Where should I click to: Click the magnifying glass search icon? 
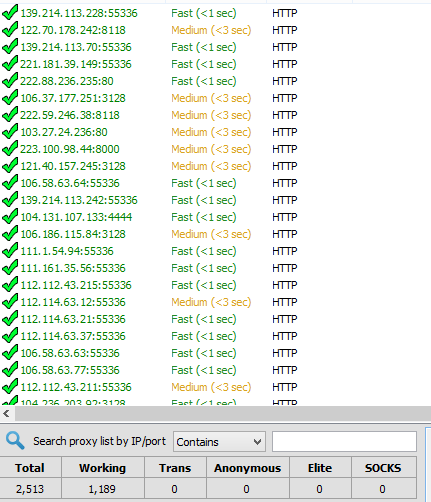[15, 441]
